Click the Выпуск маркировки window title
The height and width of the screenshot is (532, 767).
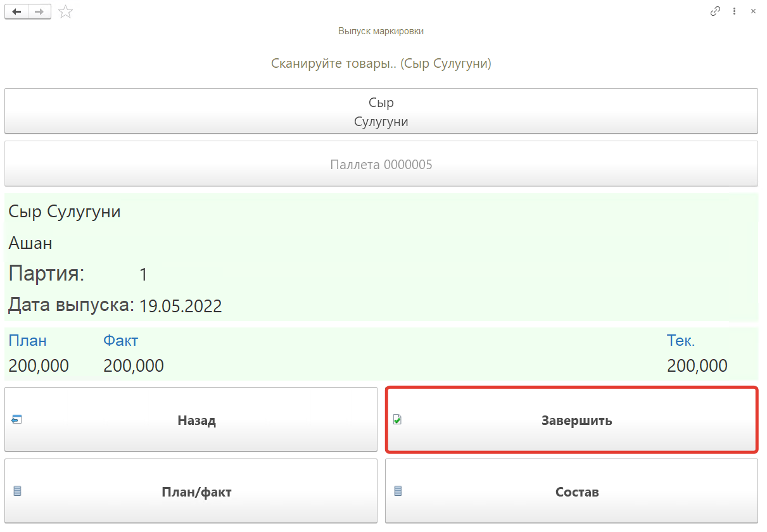(381, 31)
